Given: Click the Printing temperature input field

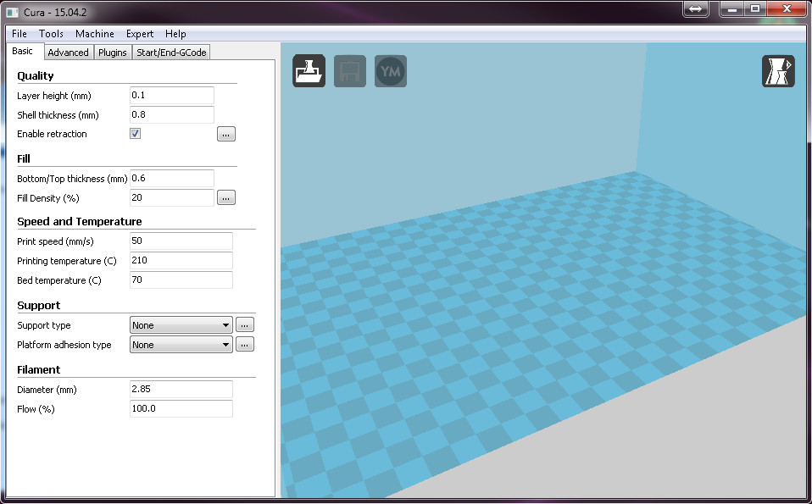Looking at the screenshot, I should point(181,260).
